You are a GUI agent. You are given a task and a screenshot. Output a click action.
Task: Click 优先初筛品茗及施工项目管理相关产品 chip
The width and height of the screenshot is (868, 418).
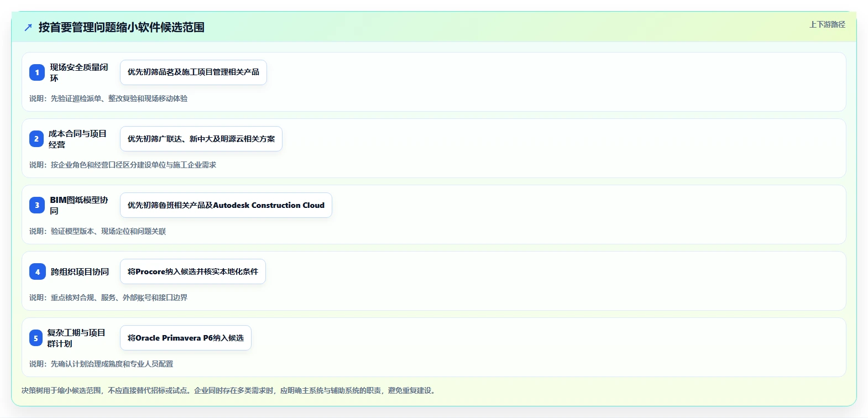(x=194, y=72)
